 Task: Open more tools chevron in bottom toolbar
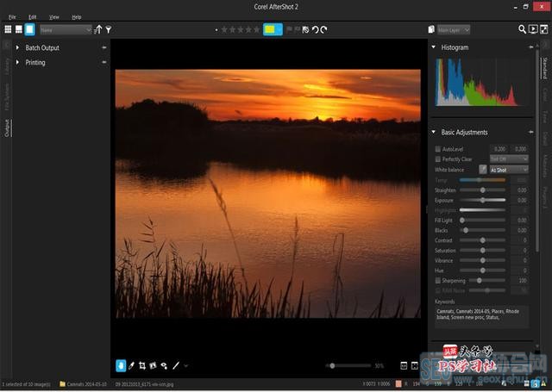pos(186,366)
